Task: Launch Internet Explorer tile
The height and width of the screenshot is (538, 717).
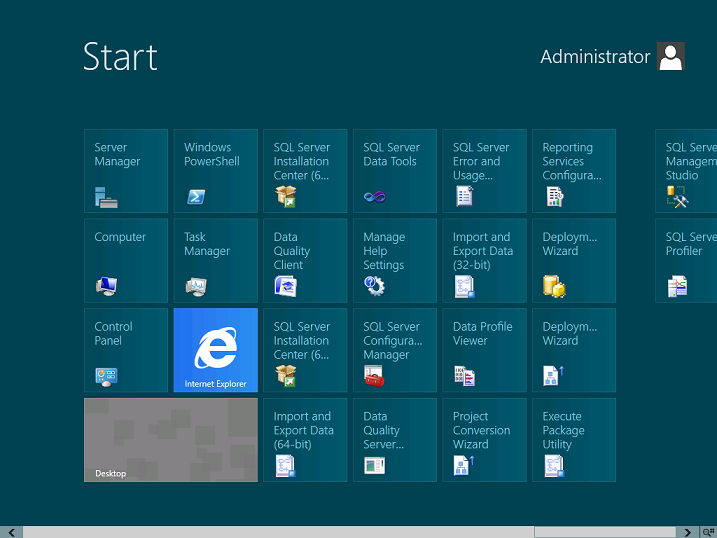Action: (215, 350)
